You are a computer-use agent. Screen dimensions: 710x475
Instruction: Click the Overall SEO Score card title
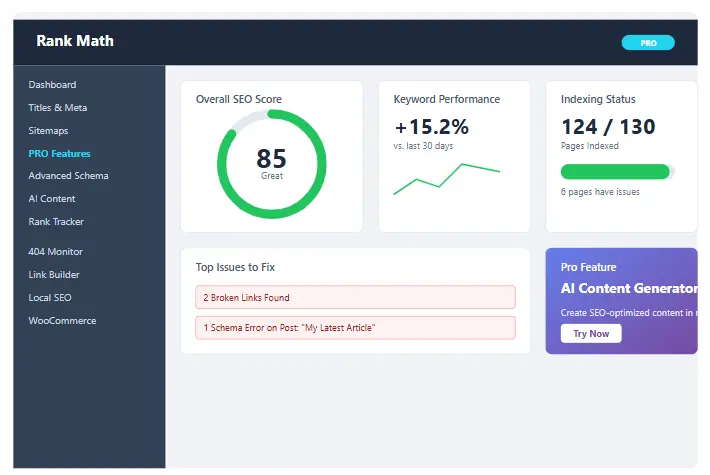[x=239, y=99]
